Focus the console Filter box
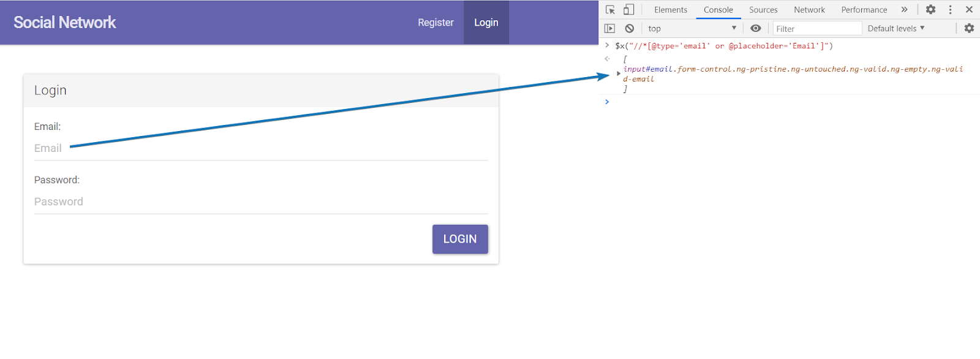 click(x=816, y=29)
